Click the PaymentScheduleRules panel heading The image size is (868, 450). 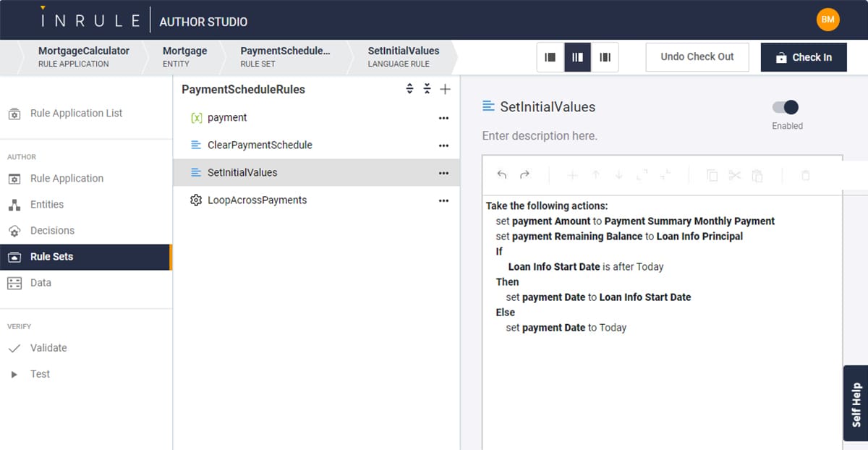(x=243, y=90)
